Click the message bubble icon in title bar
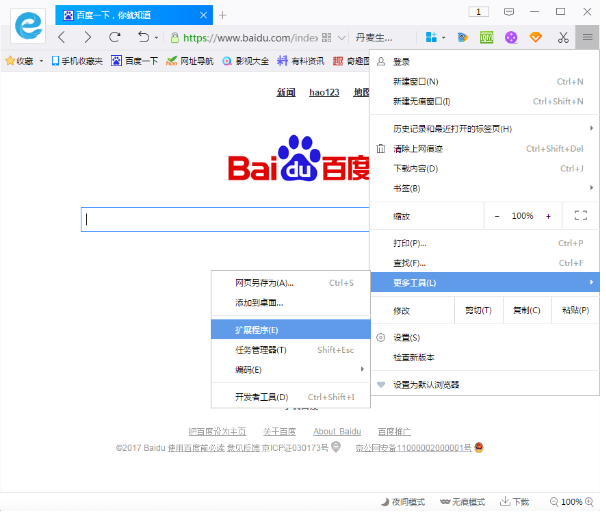This screenshot has width=606, height=512. point(509,12)
